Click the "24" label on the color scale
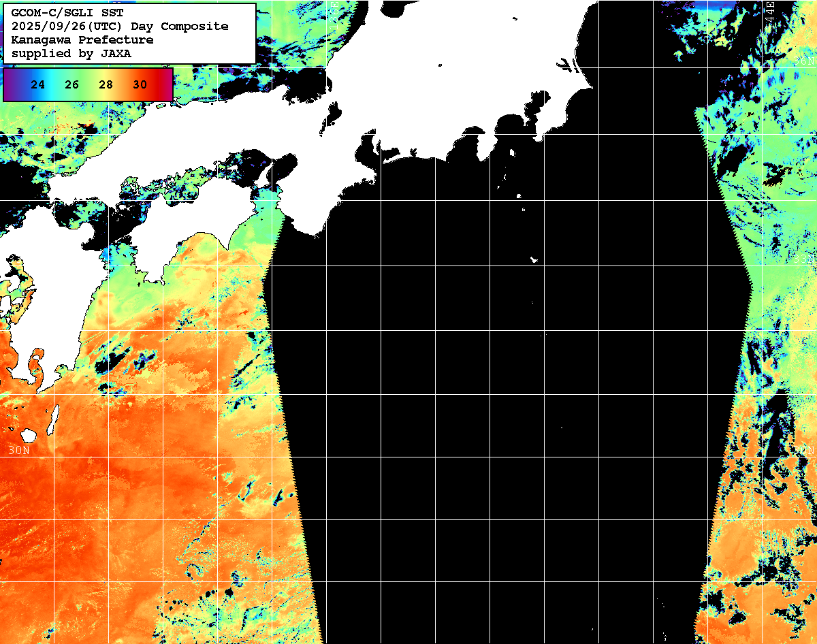 click(x=38, y=85)
